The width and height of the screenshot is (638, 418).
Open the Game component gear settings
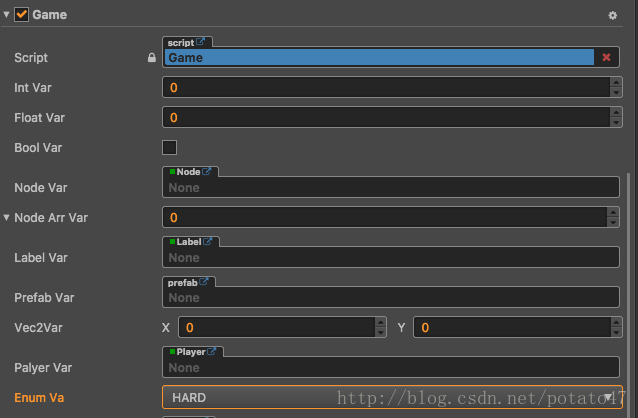tap(613, 16)
